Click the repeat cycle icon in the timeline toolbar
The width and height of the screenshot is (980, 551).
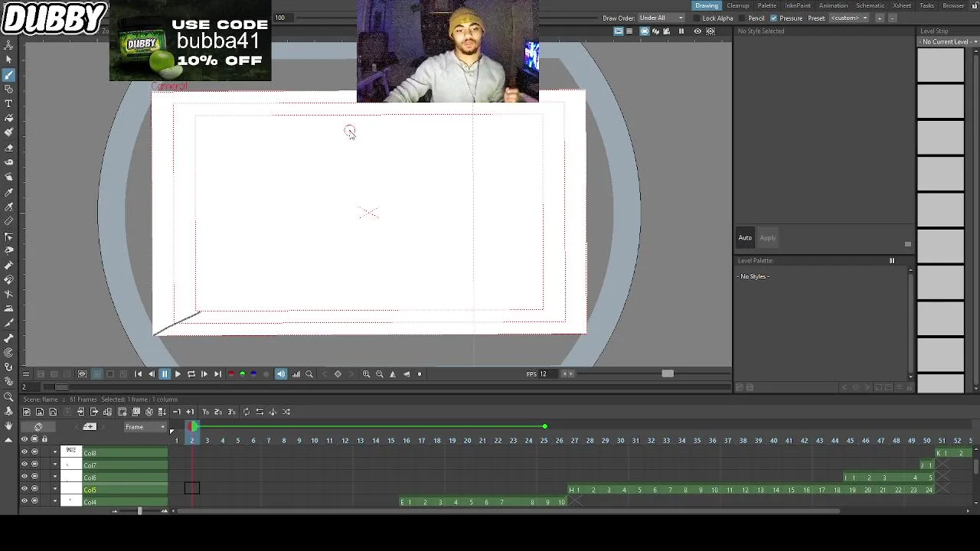(246, 412)
